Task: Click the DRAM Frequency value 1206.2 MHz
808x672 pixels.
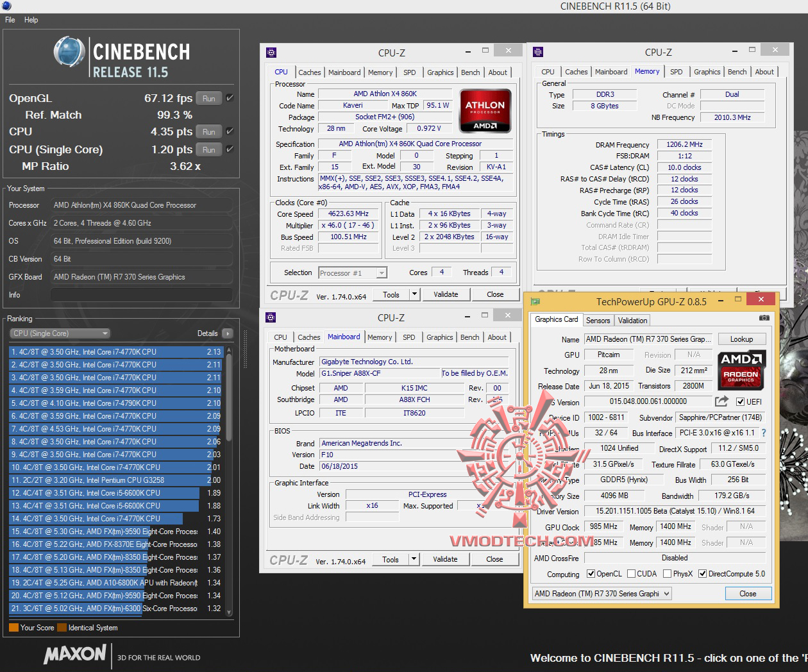Action: [x=684, y=144]
